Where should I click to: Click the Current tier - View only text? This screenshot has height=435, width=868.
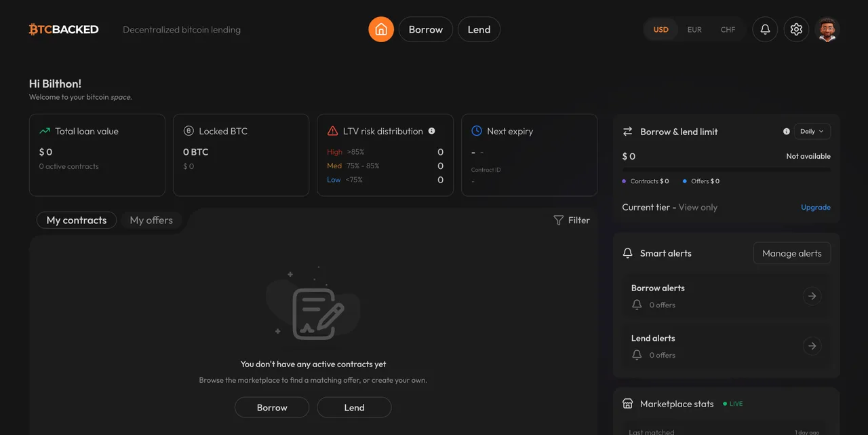point(669,207)
